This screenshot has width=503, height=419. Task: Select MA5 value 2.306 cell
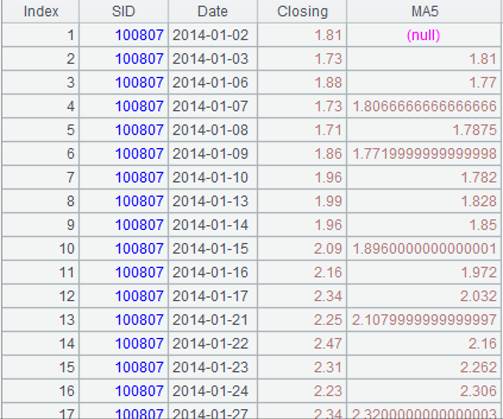click(x=424, y=391)
